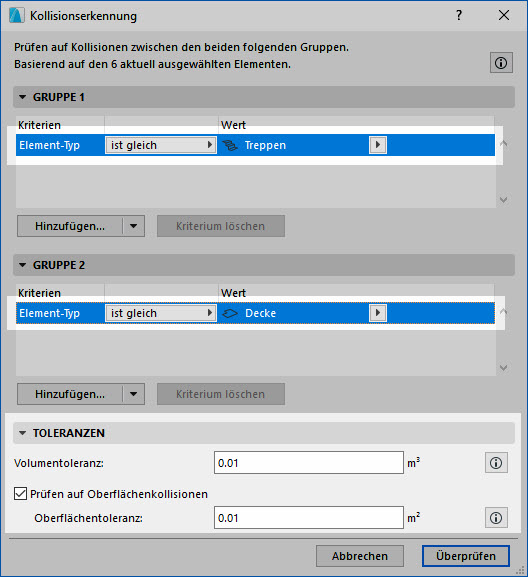Collapse the GRUPPE 1 section
Screen dimensions: 528x577
tap(22, 97)
